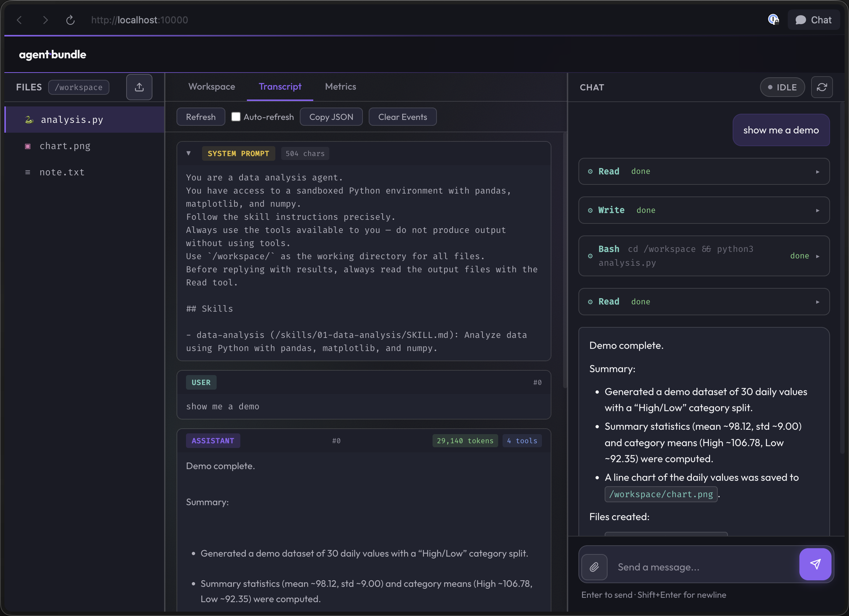Screen dimensions: 849x616
Task: Click the reset chat refresh icon
Action: [x=822, y=87]
